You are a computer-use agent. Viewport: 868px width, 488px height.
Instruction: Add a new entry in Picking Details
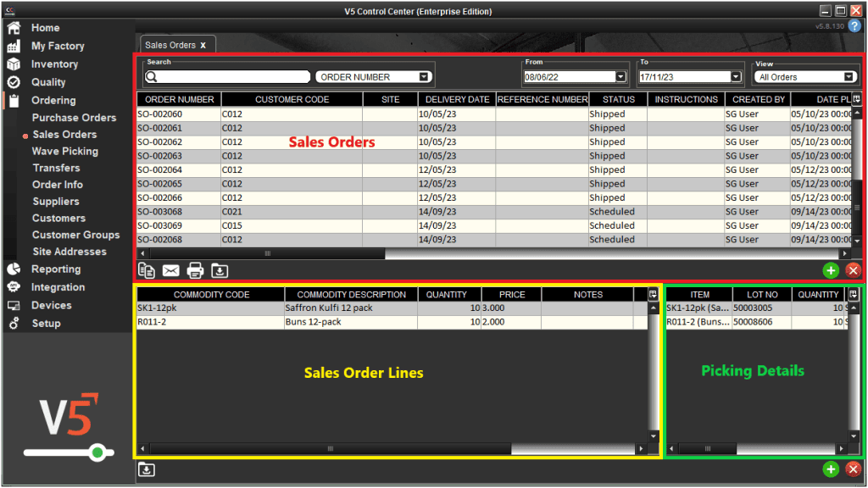[x=830, y=469]
